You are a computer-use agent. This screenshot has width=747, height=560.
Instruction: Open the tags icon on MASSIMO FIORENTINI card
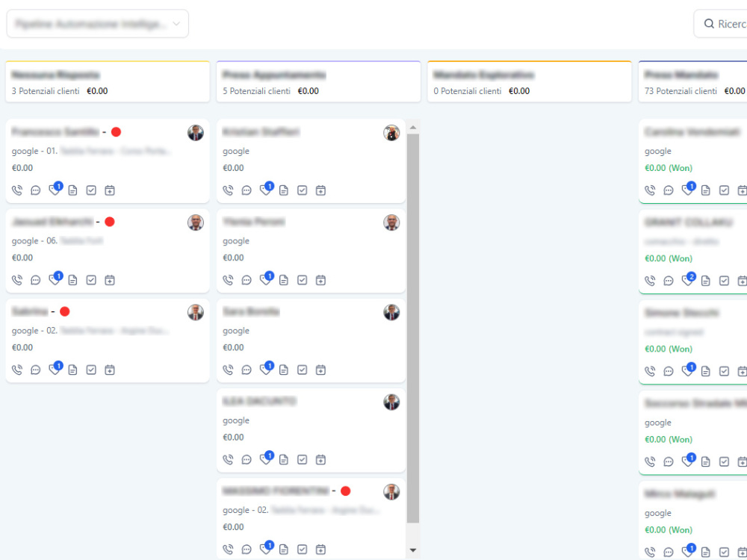(x=266, y=549)
